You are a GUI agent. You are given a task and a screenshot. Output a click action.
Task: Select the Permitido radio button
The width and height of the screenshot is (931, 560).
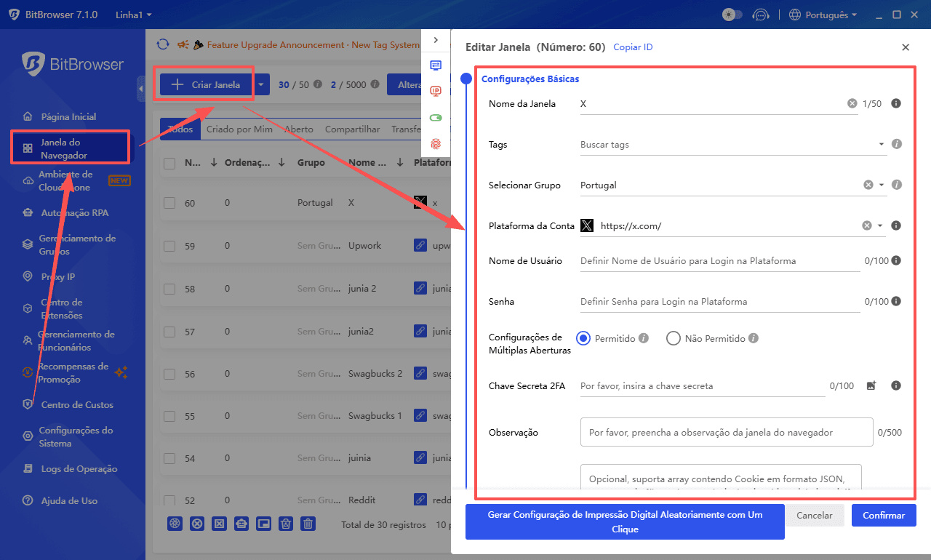point(583,338)
